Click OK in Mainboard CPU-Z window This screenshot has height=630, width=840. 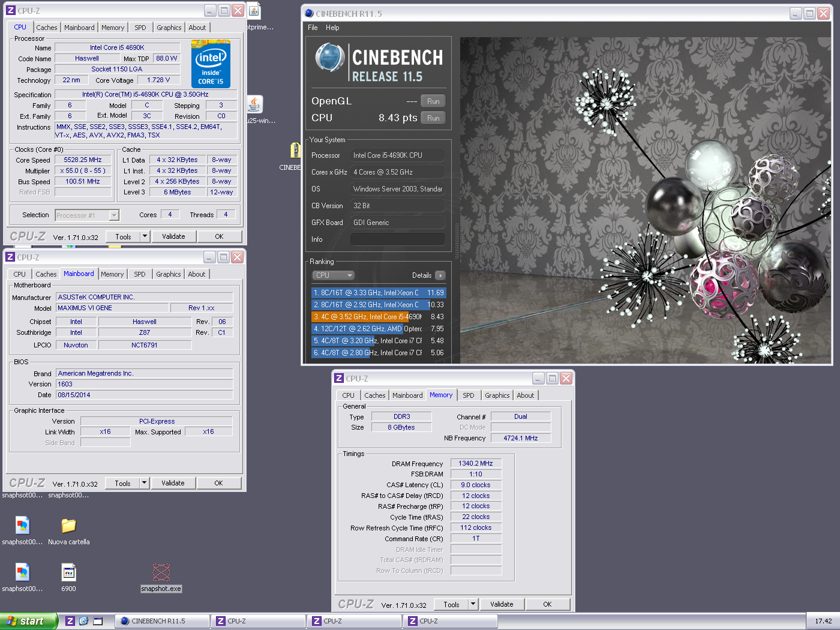point(218,483)
